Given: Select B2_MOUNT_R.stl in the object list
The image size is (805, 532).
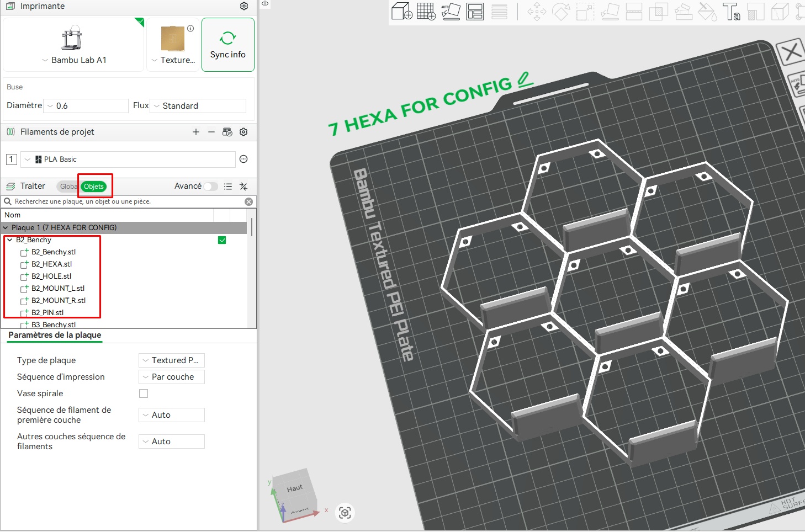Looking at the screenshot, I should [59, 301].
